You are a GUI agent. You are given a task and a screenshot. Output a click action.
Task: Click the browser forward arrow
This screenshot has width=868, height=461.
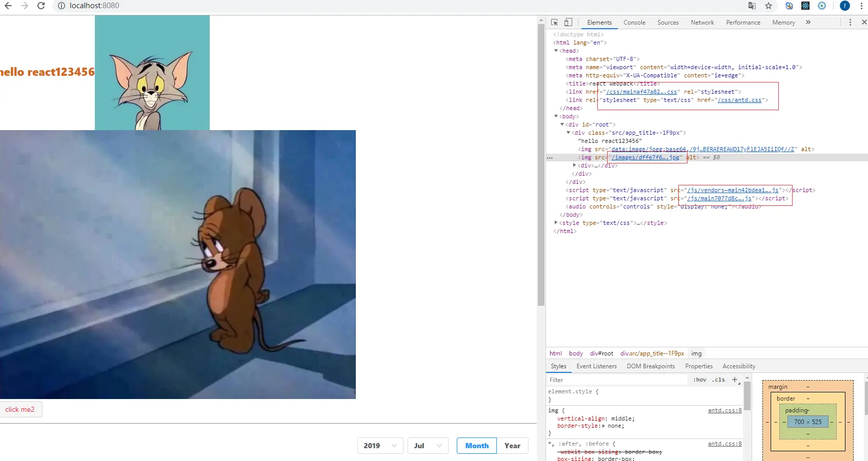coord(24,6)
